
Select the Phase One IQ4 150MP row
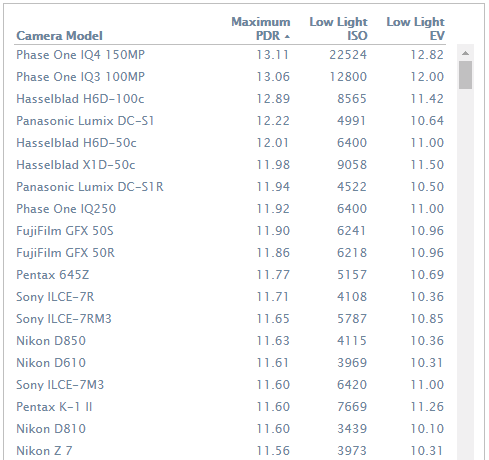230,55
